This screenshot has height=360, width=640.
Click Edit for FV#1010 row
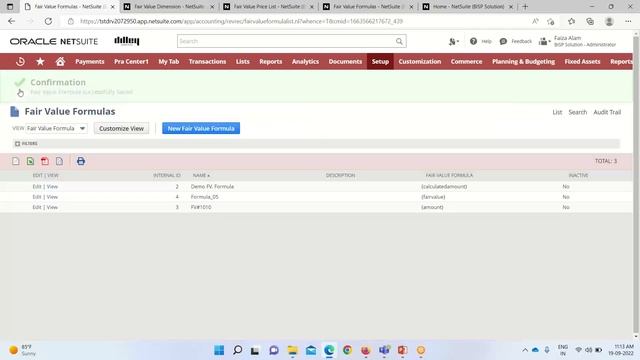coord(37,207)
